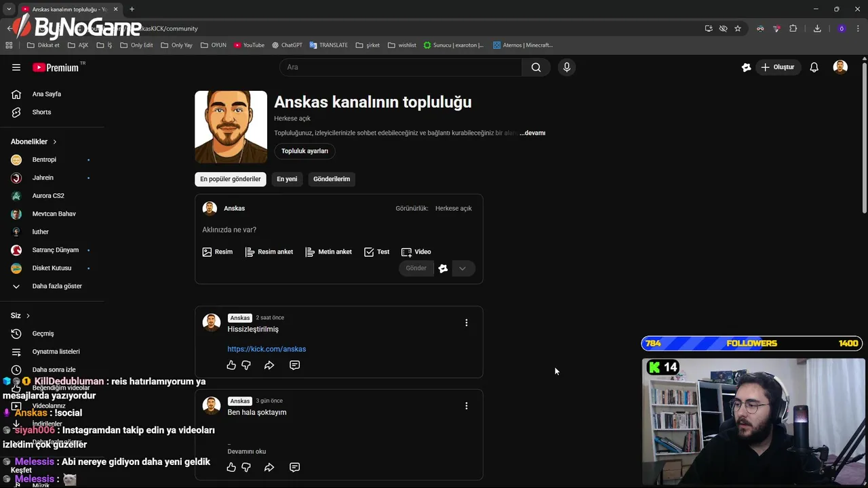
Task: Click the Topluluk ayarları button
Action: click(x=304, y=151)
